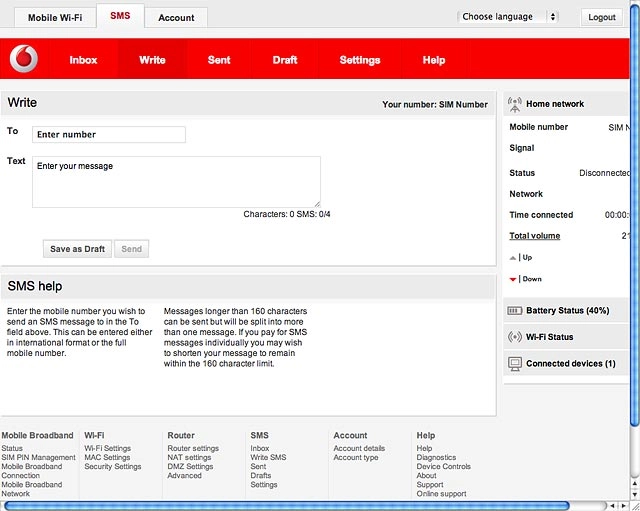The image size is (640, 511).
Task: Click the Connected devices monitor icon
Action: (515, 364)
